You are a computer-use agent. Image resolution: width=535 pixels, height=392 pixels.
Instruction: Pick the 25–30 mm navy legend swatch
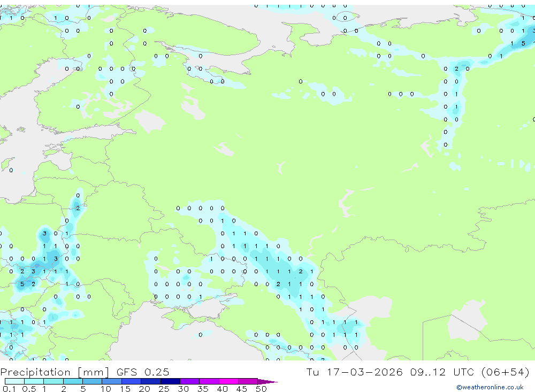(170, 381)
